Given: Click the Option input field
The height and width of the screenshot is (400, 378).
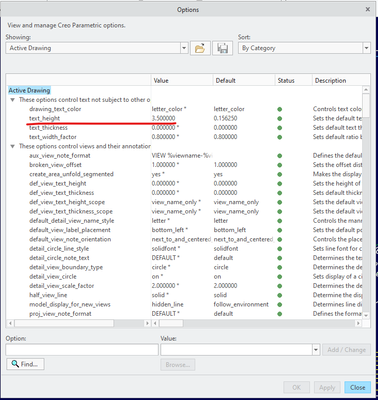Looking at the screenshot, I should [82, 350].
